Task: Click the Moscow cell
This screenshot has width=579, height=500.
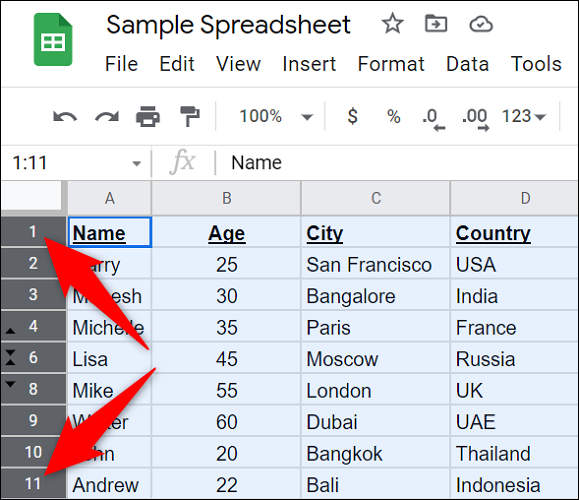Action: point(376,358)
